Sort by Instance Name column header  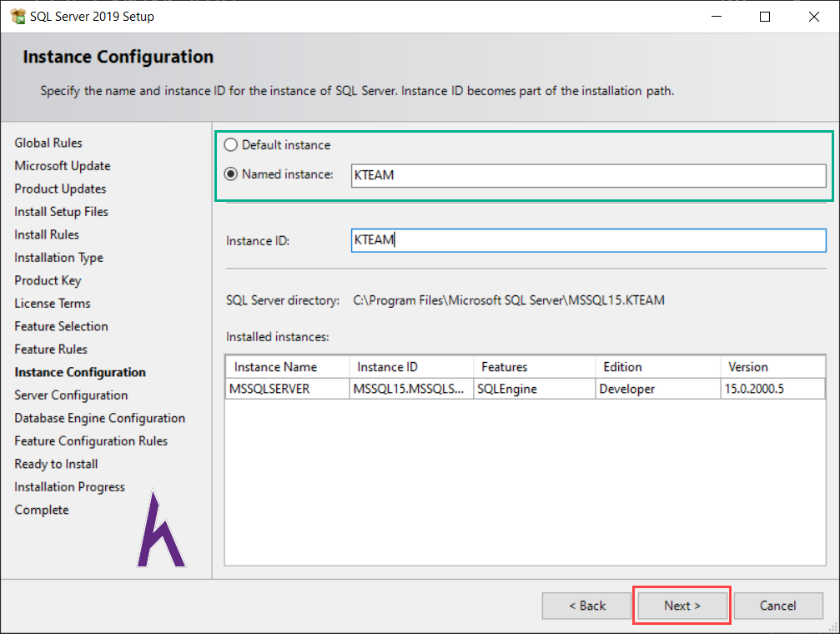point(288,367)
